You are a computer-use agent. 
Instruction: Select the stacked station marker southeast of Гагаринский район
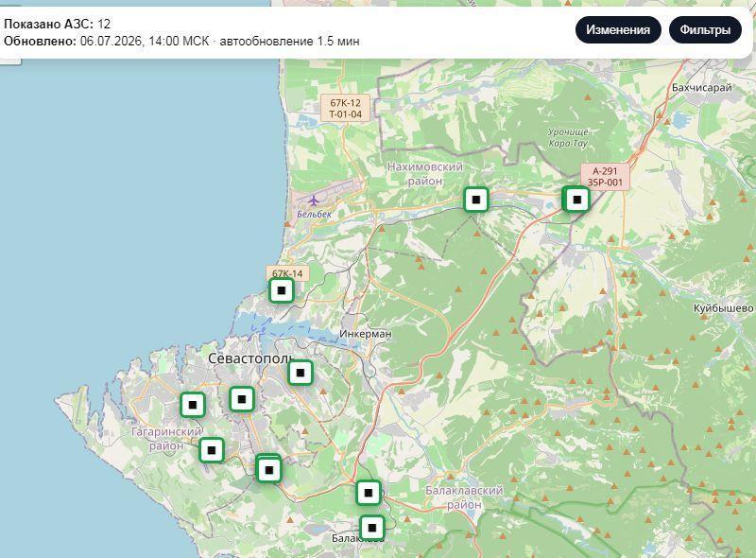269,470
